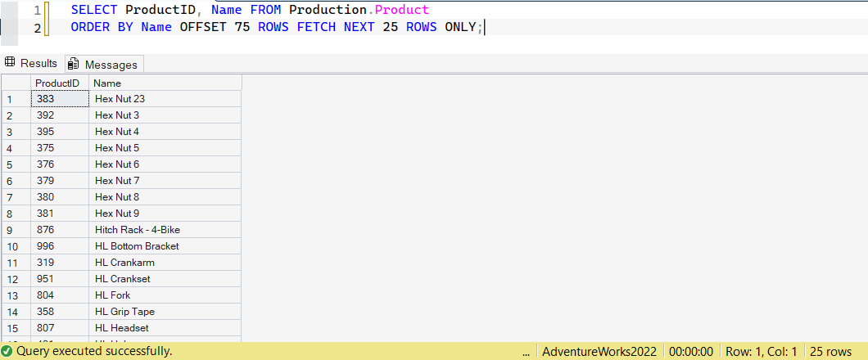Select row header number 9
Viewport: 868px width, 360px height.
tap(16, 230)
